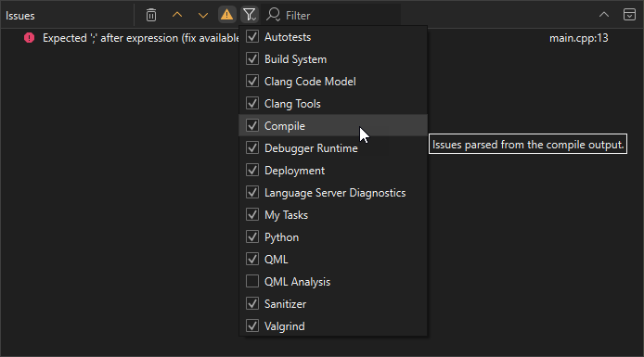The image size is (644, 357).
Task: Uncheck the Clang Tools checkbox
Action: [252, 103]
